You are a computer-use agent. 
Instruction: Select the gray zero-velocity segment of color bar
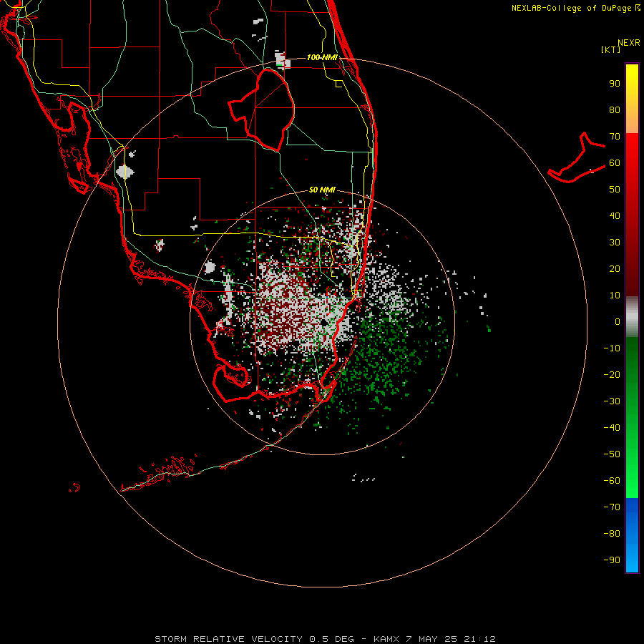click(x=632, y=317)
